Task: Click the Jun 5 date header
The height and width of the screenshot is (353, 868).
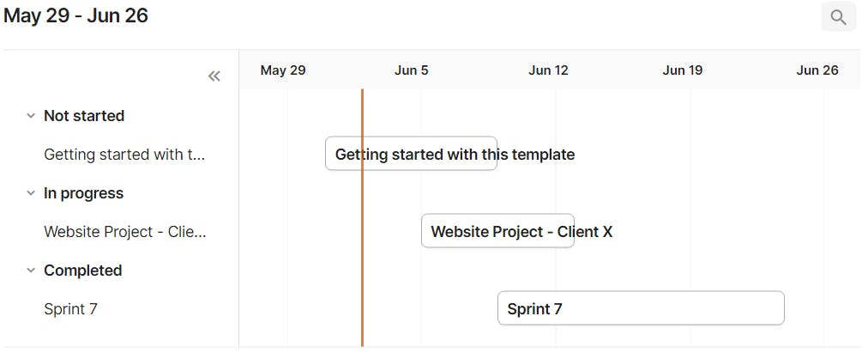Action: pyautogui.click(x=412, y=70)
